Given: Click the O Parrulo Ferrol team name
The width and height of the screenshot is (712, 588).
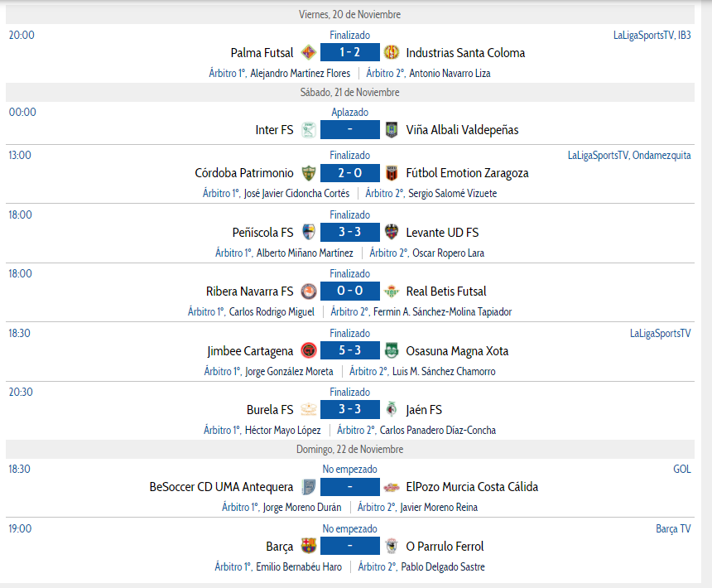Looking at the screenshot, I should pos(445,547).
